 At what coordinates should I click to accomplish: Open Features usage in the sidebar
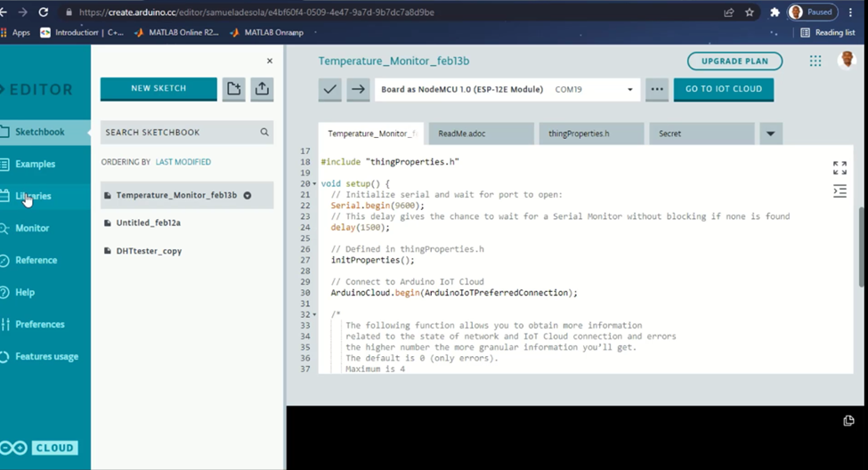[45, 357]
